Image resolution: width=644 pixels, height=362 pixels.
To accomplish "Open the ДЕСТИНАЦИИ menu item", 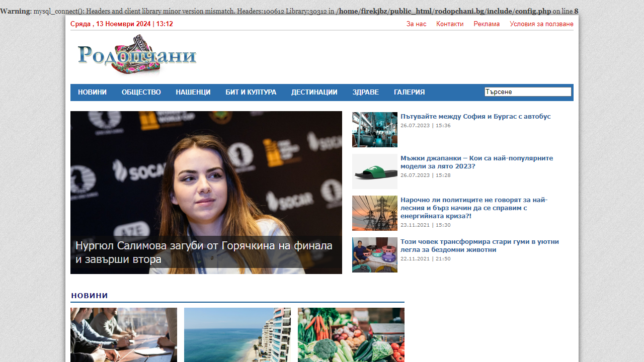I will [x=314, y=93].
